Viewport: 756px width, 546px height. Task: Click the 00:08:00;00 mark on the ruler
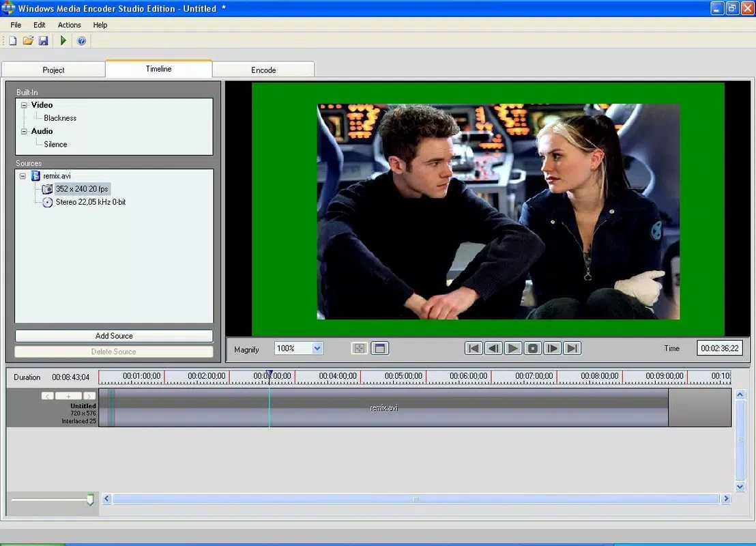599,376
